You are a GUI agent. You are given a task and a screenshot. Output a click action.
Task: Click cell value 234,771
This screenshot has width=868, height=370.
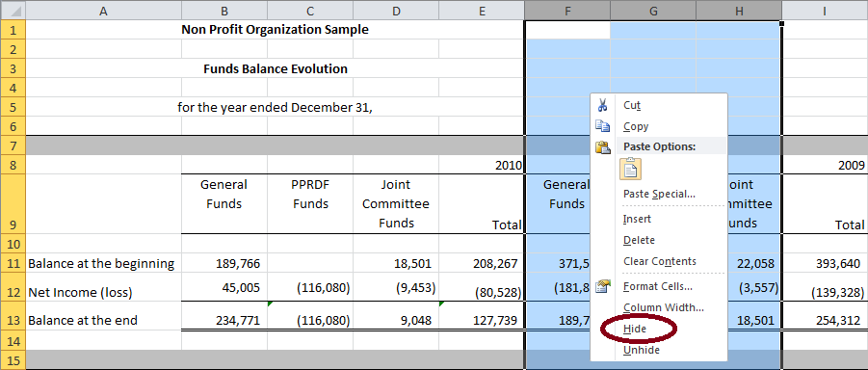point(237,320)
